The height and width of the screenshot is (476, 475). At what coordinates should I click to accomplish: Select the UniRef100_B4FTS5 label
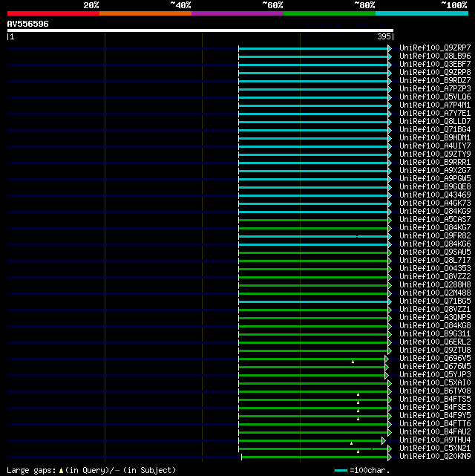pyautogui.click(x=435, y=400)
